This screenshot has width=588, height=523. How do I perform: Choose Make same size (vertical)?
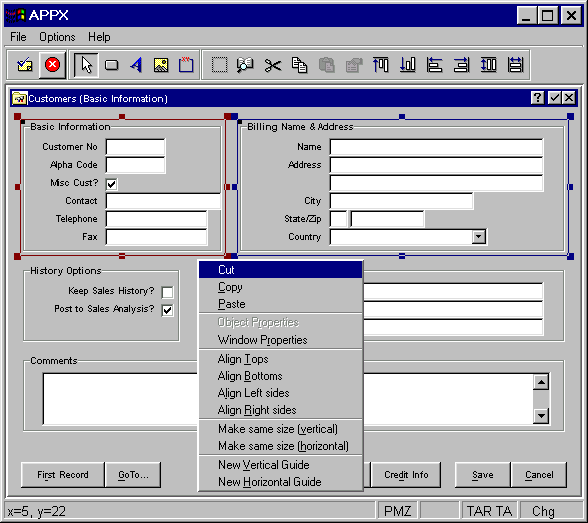coord(280,429)
